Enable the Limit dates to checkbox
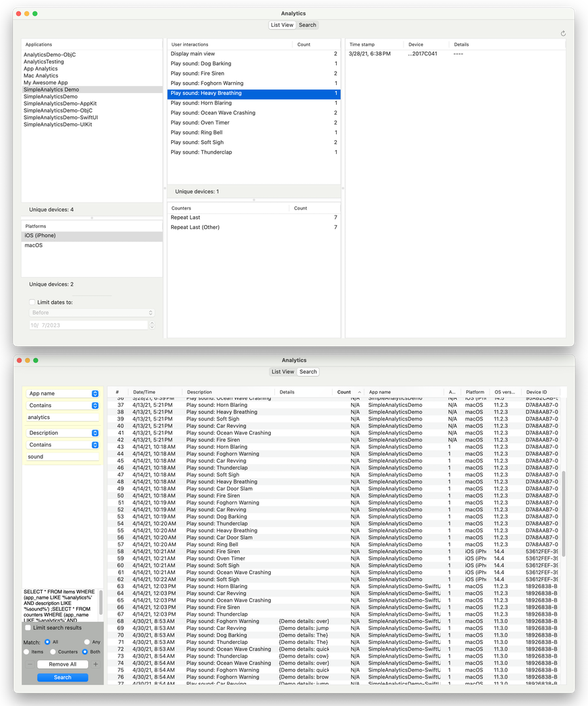The width and height of the screenshot is (588, 706). (x=32, y=302)
